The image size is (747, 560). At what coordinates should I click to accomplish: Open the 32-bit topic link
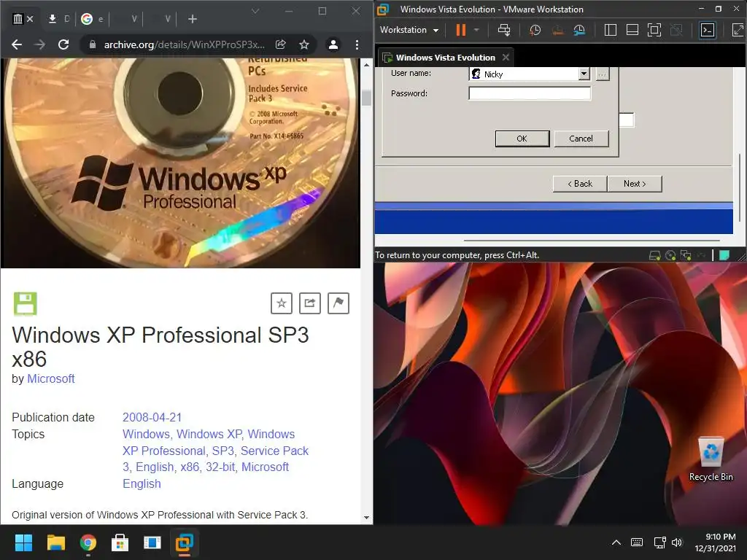pos(220,467)
